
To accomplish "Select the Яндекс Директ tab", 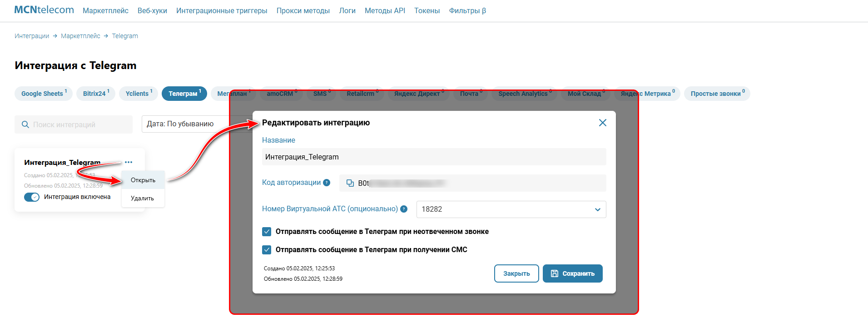I will coord(419,94).
